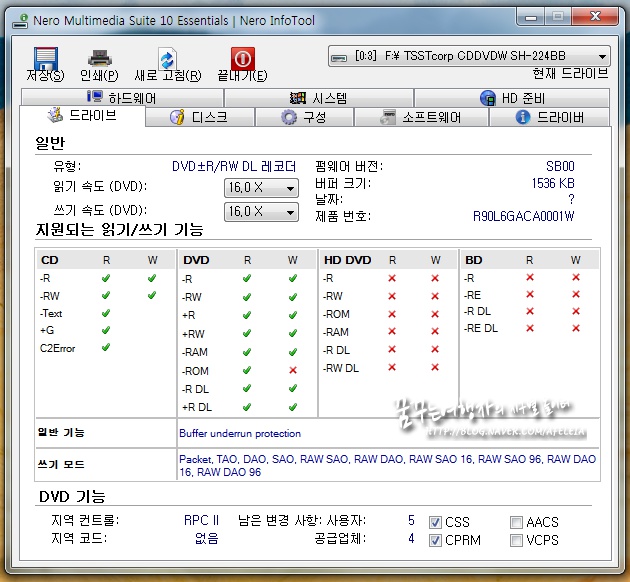Click the green check for DVD +RW write

click(x=293, y=333)
